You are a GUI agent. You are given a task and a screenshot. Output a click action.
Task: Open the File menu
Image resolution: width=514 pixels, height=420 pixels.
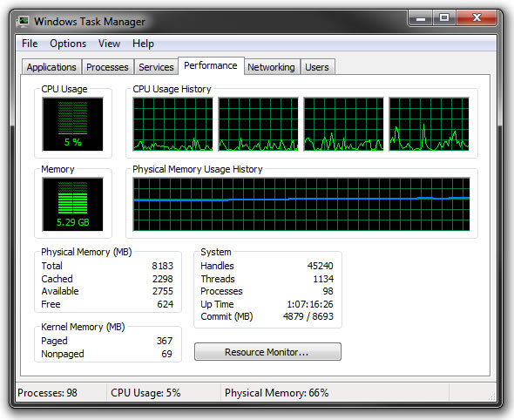click(30, 44)
